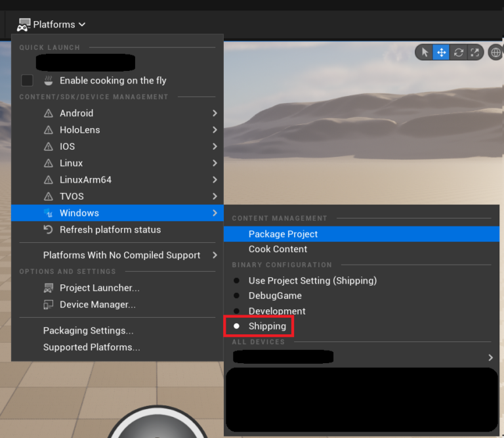Screen dimensions: 504x438
Task: Activate the translate move tool in viewport
Action: pos(441,52)
